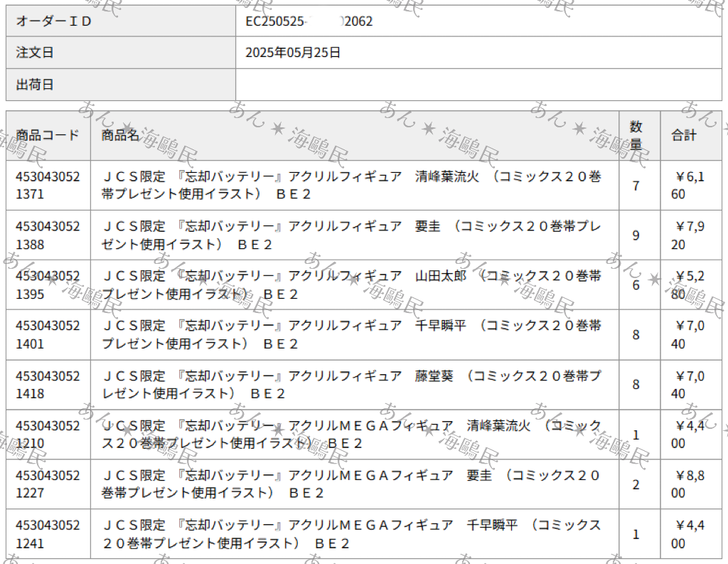Image resolution: width=728 pixels, height=564 pixels.
Task: Select product code 4530430521241
Action: [x=48, y=534]
